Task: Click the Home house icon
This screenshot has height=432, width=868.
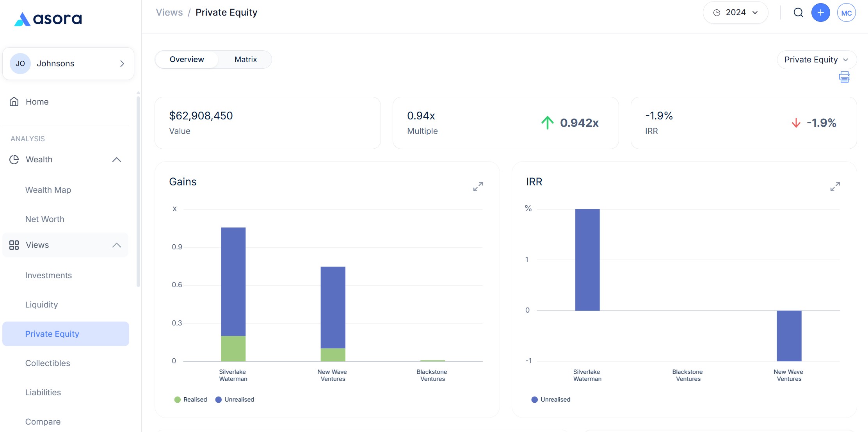Action: pos(14,102)
